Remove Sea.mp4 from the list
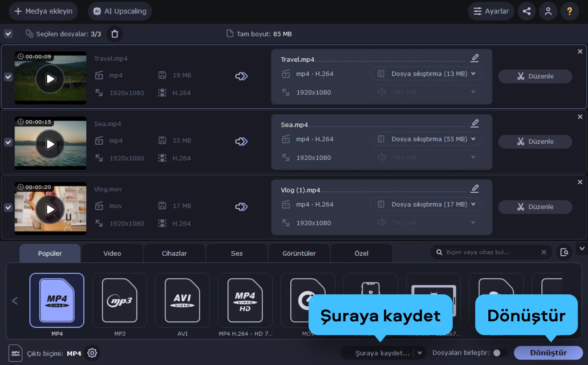Screen dimensions: 588x365 coord(580,117)
